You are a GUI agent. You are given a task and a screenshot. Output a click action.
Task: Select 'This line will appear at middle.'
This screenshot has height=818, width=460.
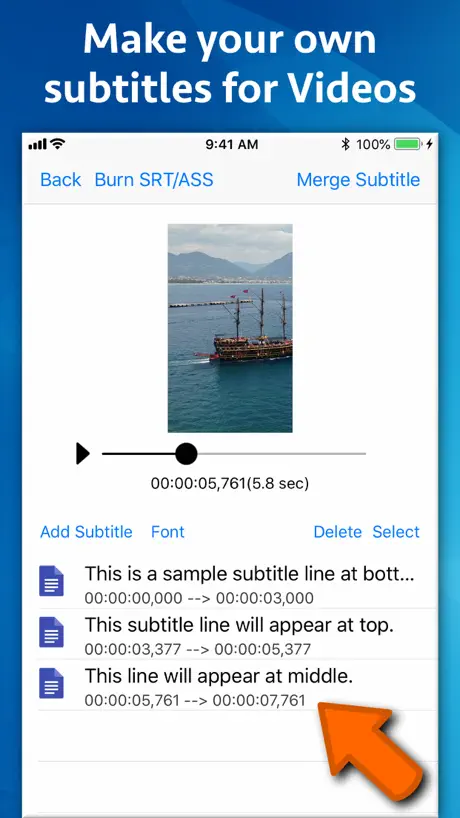(219, 676)
